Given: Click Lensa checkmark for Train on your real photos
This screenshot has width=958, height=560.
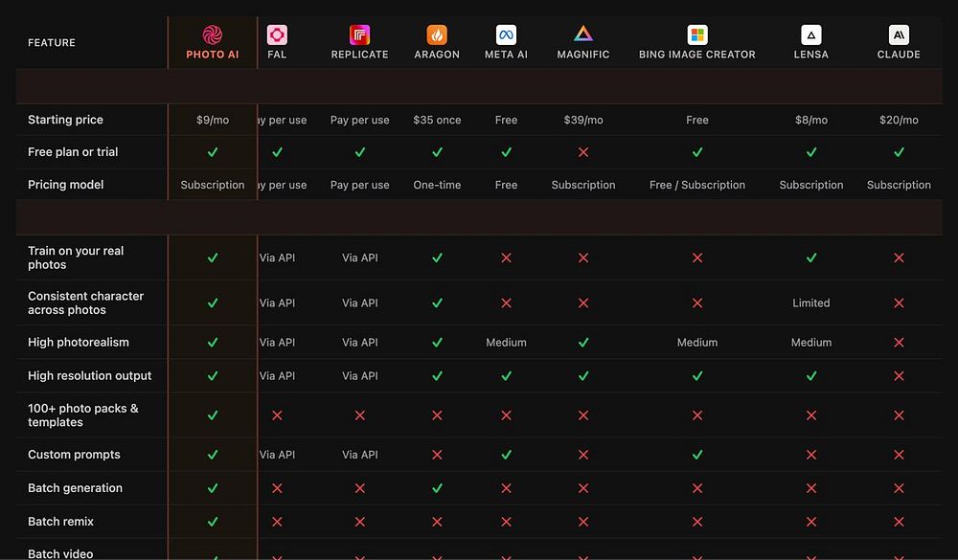Looking at the screenshot, I should (811, 258).
